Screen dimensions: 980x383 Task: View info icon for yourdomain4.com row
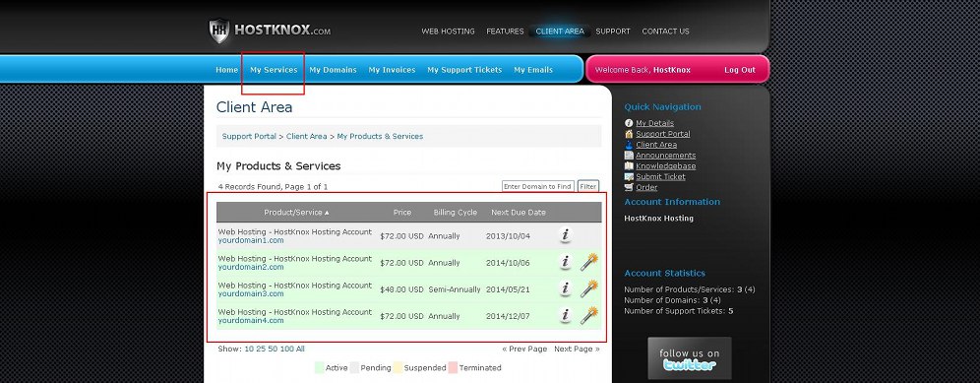(565, 316)
